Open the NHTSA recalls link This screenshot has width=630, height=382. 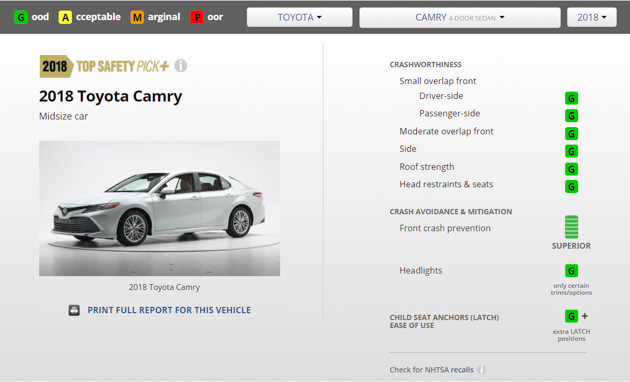pyautogui.click(x=462, y=370)
